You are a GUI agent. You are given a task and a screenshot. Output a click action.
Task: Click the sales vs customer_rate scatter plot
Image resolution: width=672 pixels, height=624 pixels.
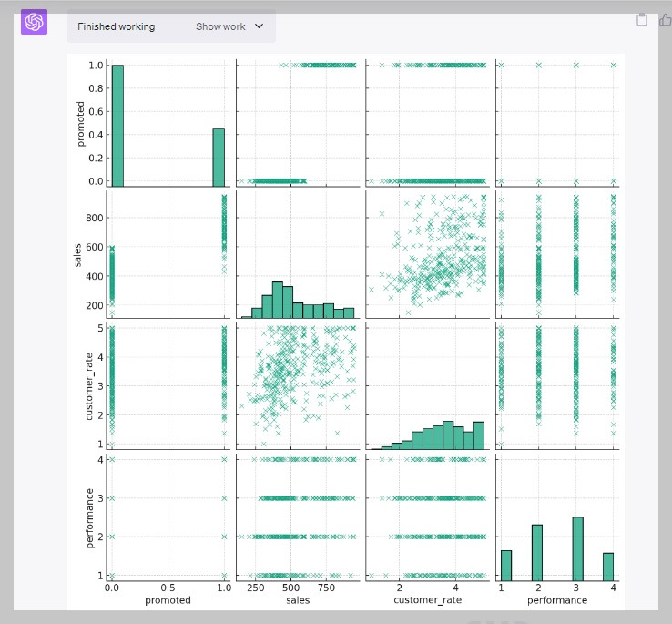point(428,255)
